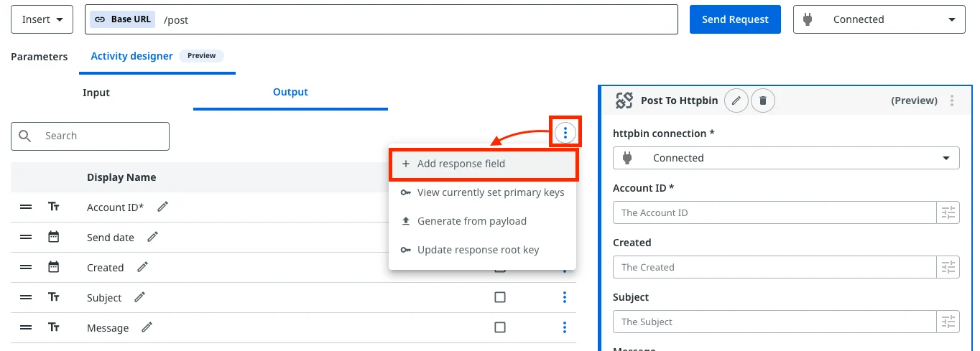Click the pencil icon next to Send date
This screenshot has height=351, width=980.
click(153, 237)
